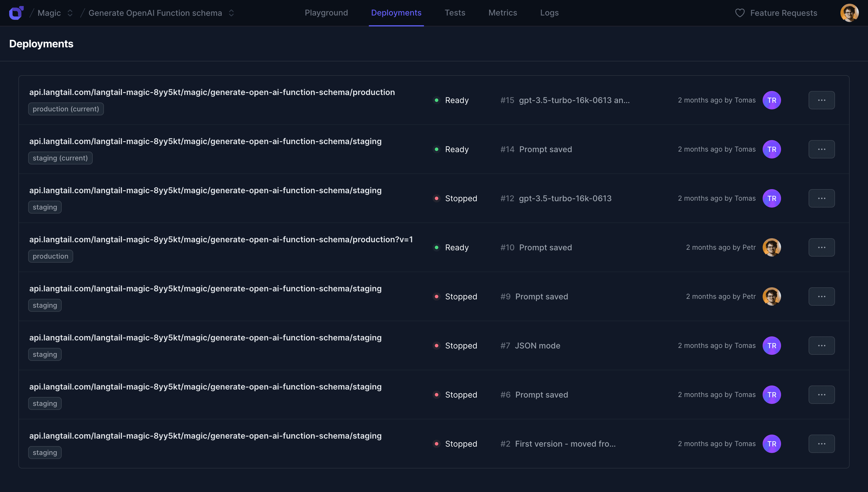Open three-dot menu for JSON mode deployment #7
Screen dimensions: 868x492
[x=821, y=345]
